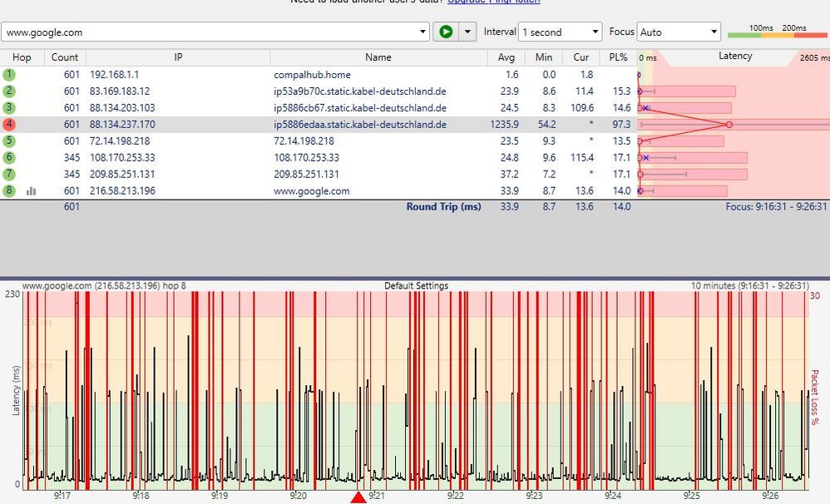
Task: Click the red triangle marker on timeline
Action: click(x=358, y=497)
